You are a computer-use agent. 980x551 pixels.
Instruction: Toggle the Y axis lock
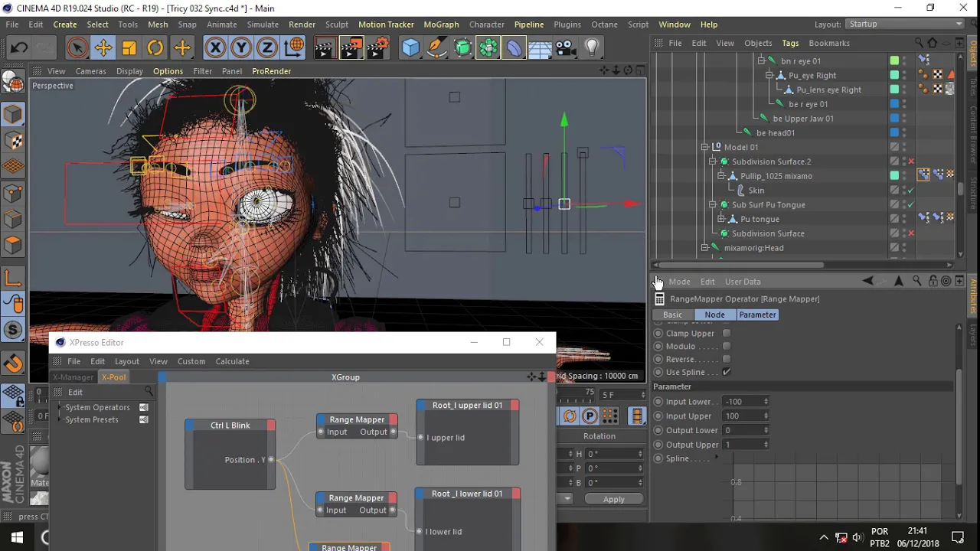[240, 48]
